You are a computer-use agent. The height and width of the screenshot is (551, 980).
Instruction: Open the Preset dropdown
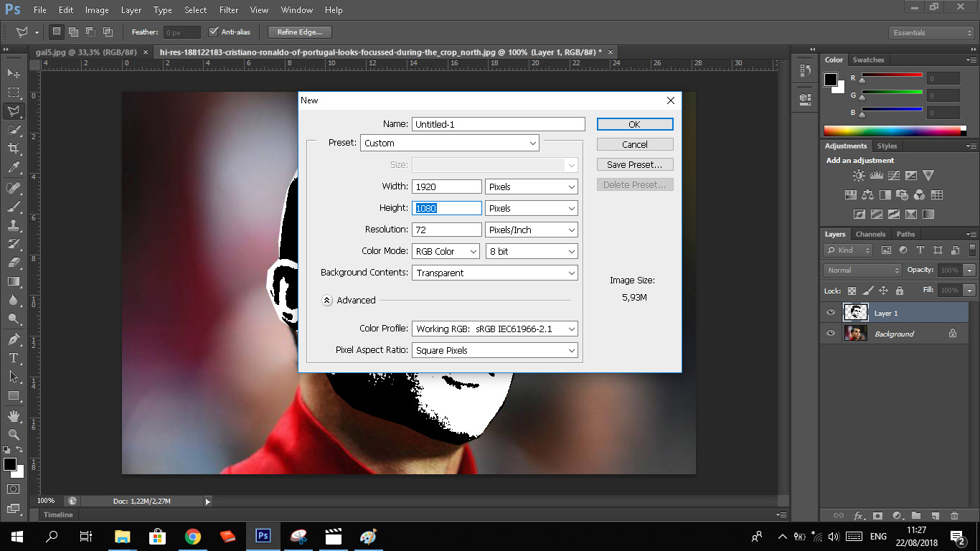click(450, 143)
